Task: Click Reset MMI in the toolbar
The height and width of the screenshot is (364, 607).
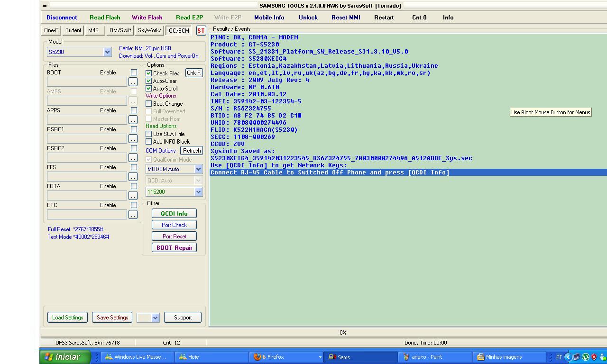Action: pyautogui.click(x=346, y=18)
